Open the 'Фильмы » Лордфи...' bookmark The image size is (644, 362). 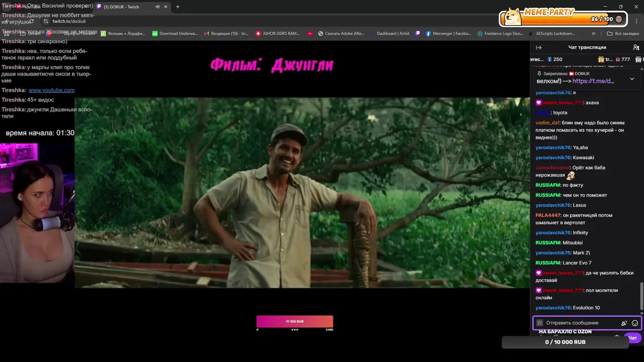[x=123, y=33]
